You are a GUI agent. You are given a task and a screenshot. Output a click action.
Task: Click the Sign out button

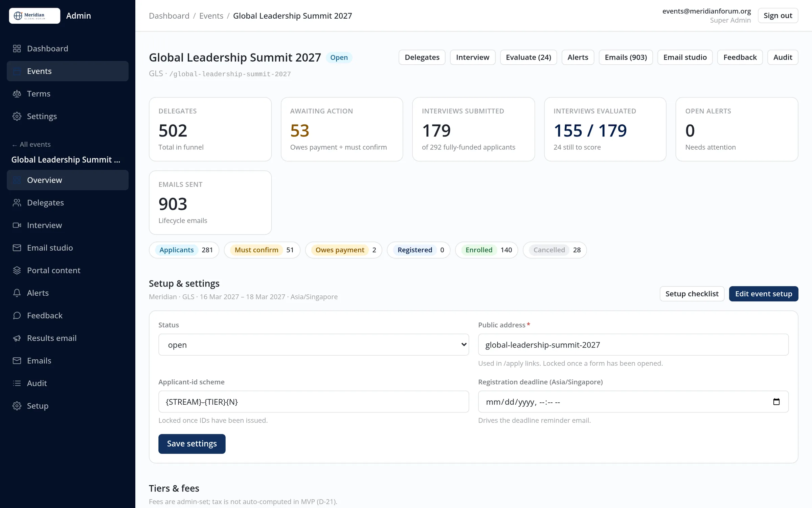[778, 16]
